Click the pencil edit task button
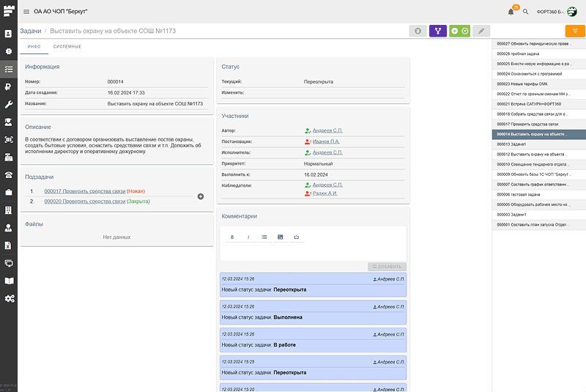Screen dimensions: 586x392 (481, 31)
